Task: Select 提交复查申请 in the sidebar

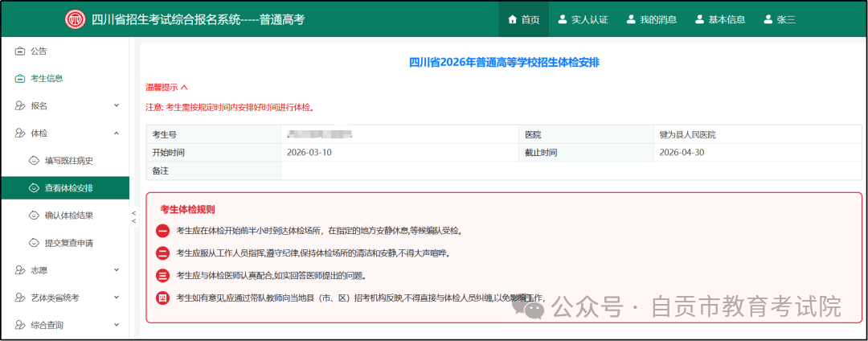Action: 69,243
